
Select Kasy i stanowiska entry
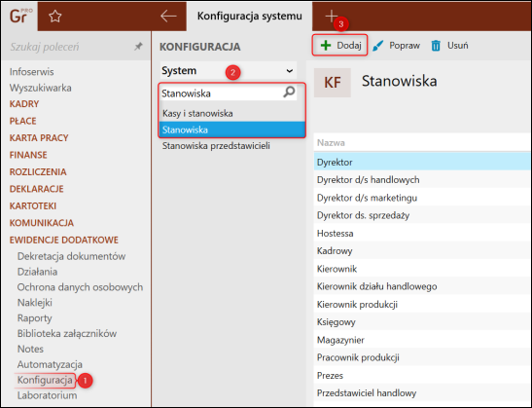coord(197,113)
